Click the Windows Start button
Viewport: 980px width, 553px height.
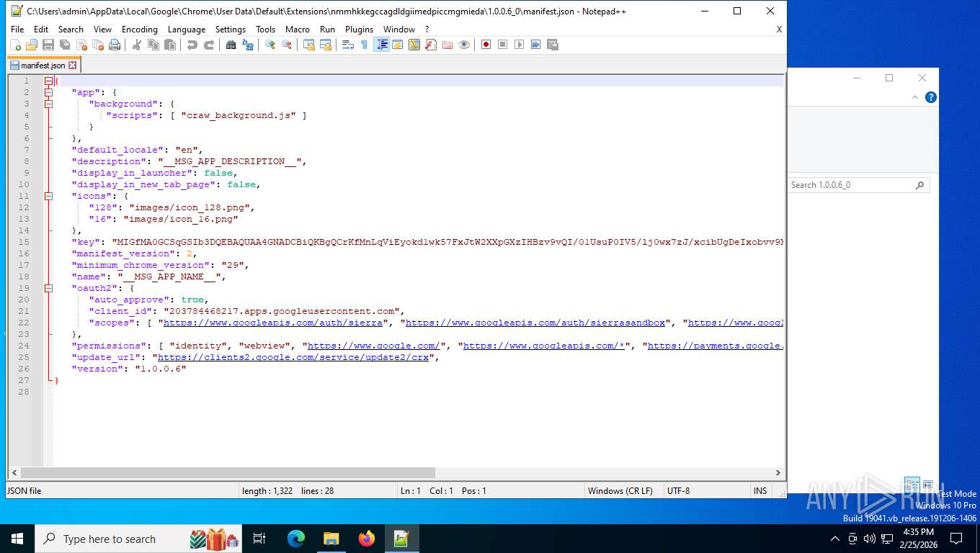(17, 538)
